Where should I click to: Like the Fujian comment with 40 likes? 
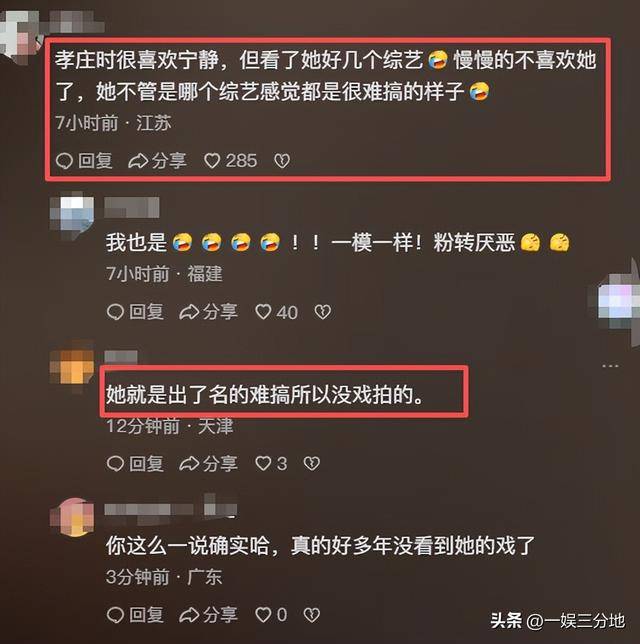click(x=276, y=312)
